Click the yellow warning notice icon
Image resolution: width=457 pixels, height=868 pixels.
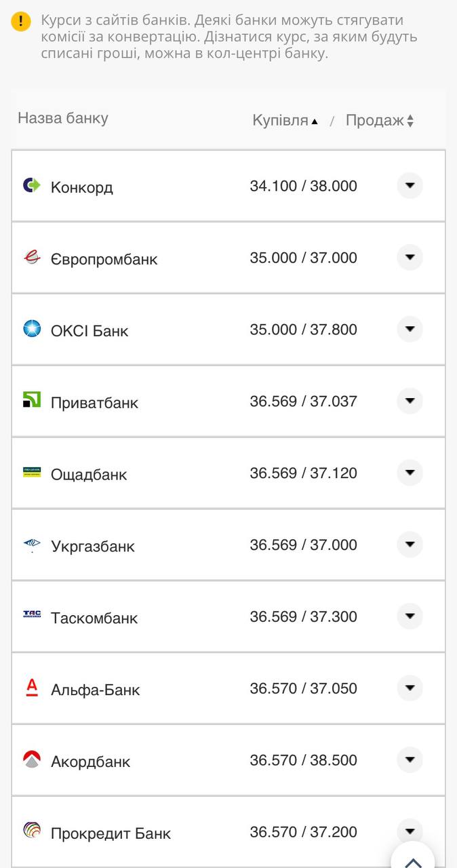click(21, 21)
